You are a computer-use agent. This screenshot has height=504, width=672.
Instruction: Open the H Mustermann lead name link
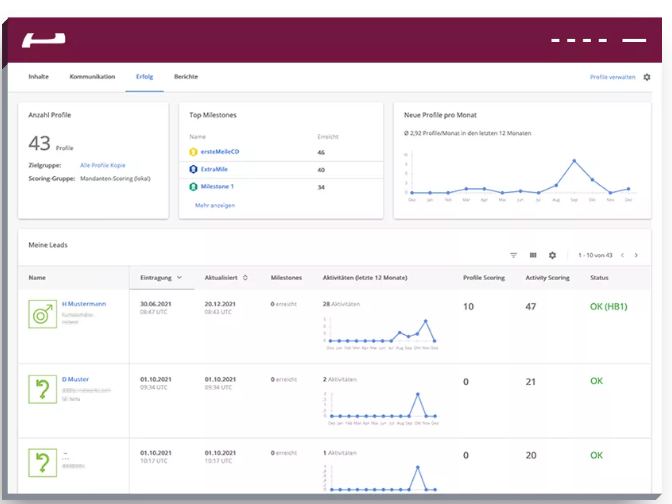point(84,303)
